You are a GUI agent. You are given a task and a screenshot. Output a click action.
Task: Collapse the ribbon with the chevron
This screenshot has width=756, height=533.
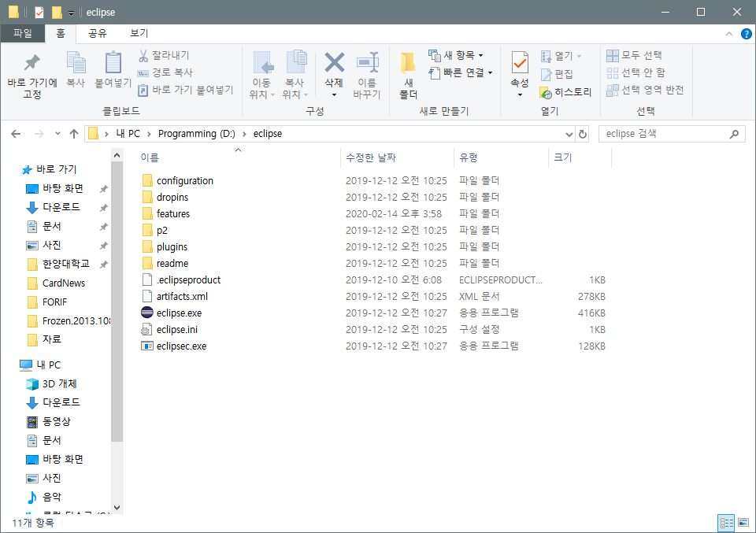point(729,34)
